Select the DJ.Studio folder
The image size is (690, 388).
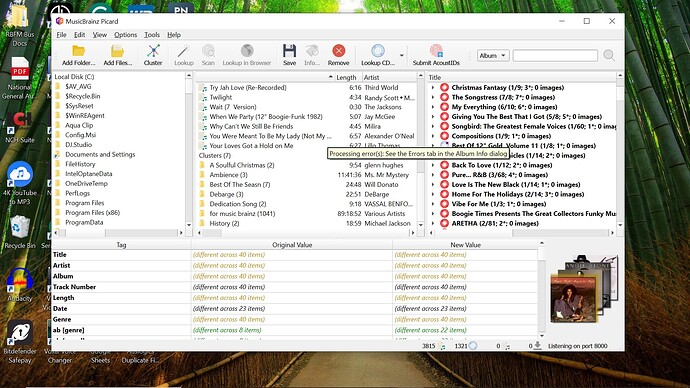click(78, 144)
